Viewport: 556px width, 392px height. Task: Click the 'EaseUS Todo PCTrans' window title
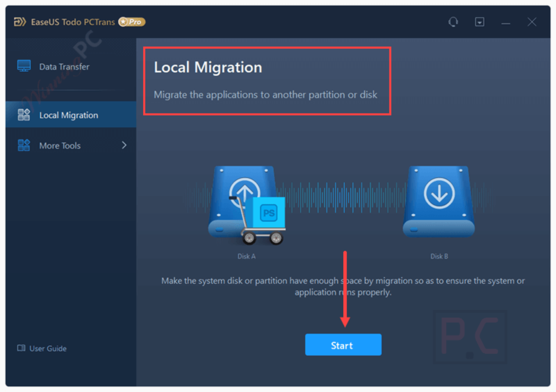click(x=73, y=22)
